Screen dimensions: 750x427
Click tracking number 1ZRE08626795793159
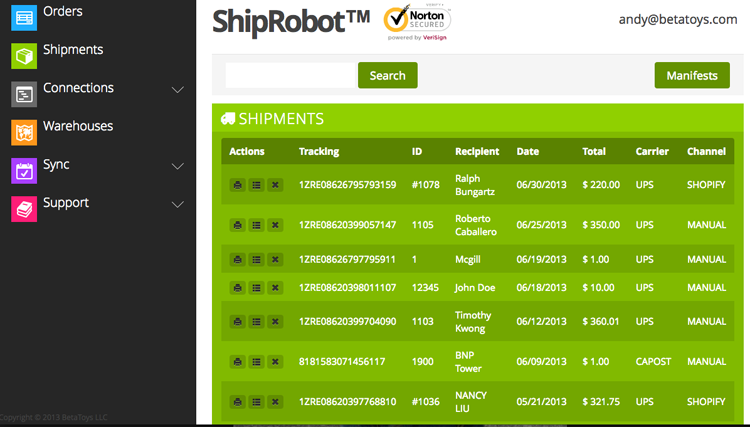348,185
